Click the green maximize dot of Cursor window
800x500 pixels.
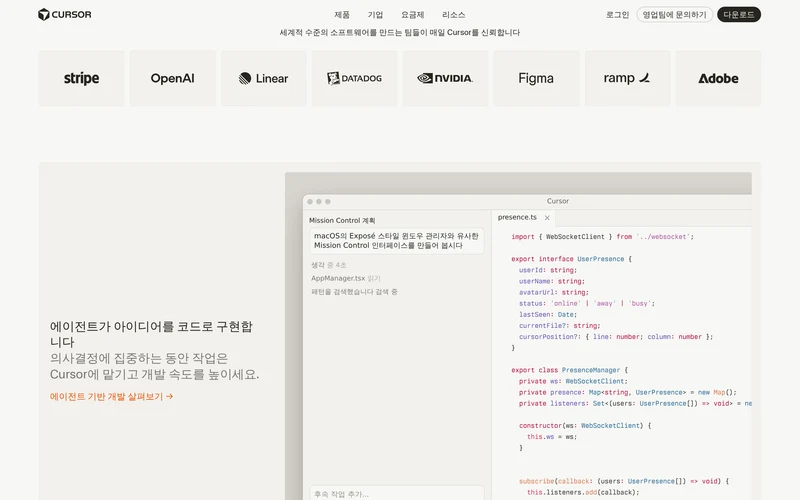pyautogui.click(x=328, y=202)
